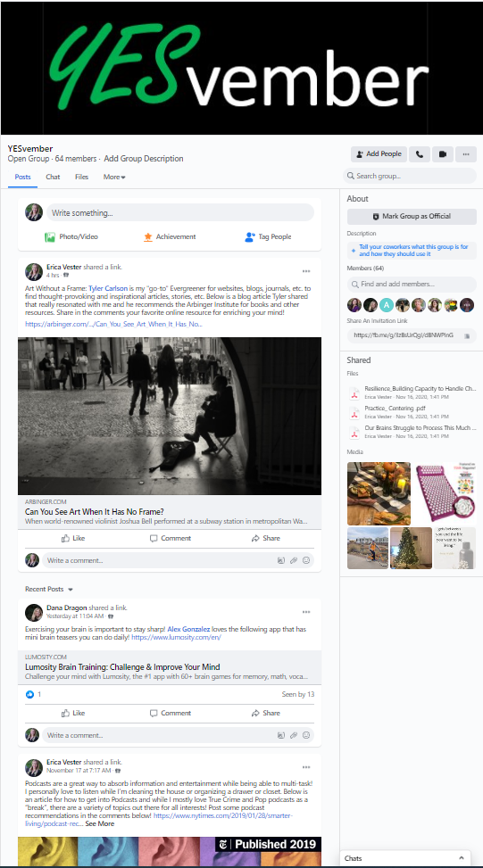This screenshot has width=483, height=868.
Task: Click the Photo/Video option in composer
Action: click(x=71, y=237)
